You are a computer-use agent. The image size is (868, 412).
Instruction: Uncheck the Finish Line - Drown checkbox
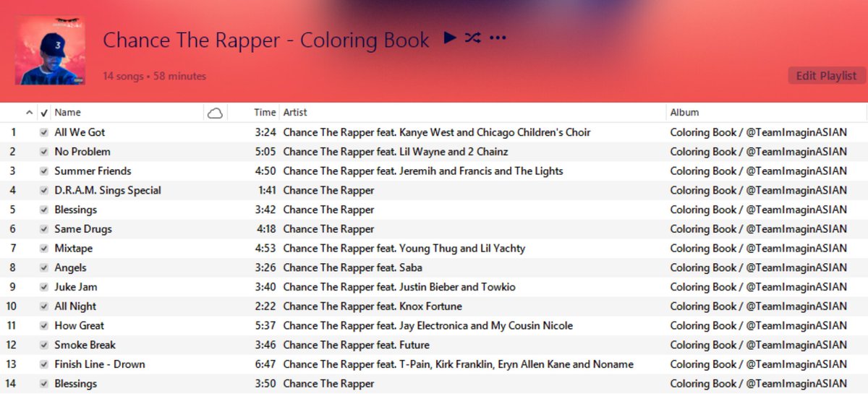[x=44, y=365]
